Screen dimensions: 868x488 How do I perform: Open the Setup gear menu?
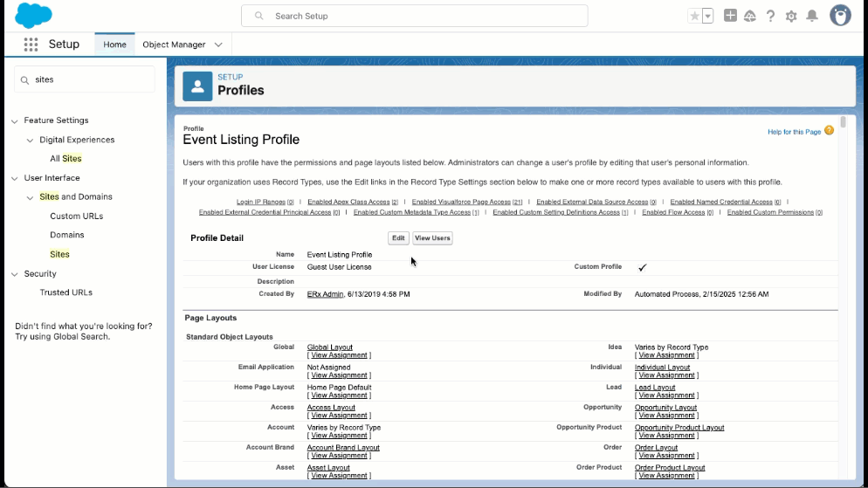pyautogui.click(x=791, y=16)
